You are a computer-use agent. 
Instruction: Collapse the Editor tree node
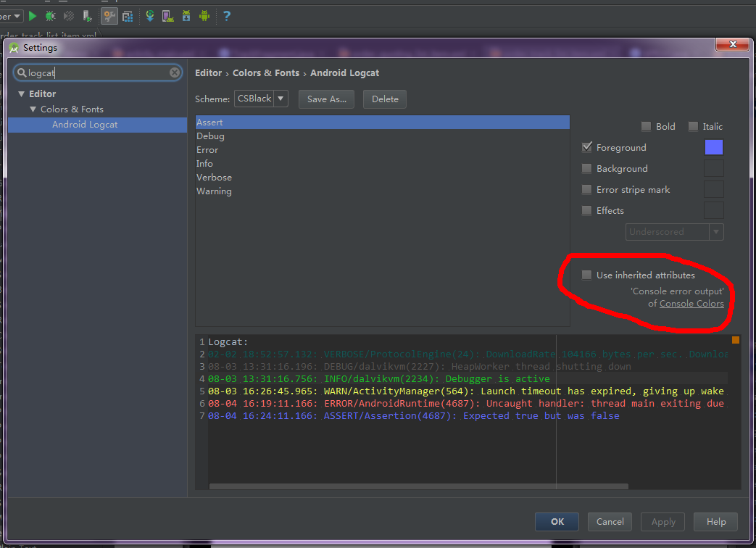pos(21,94)
